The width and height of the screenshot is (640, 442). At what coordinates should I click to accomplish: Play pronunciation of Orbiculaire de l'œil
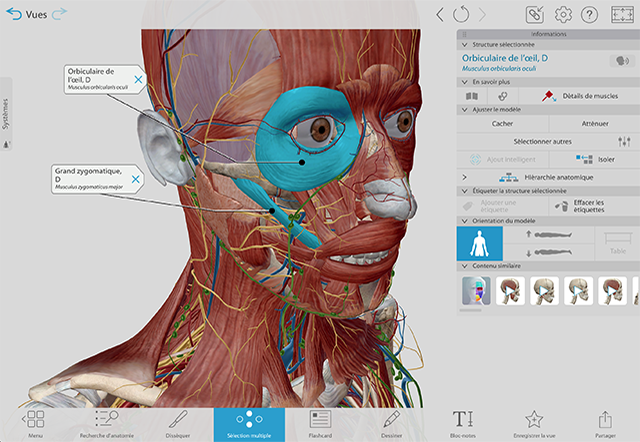pos(622,61)
